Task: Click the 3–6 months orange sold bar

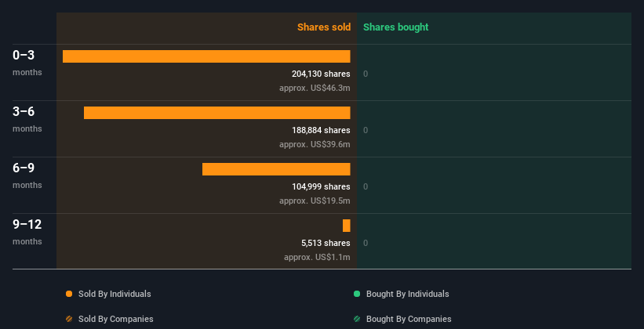Action: click(216, 113)
